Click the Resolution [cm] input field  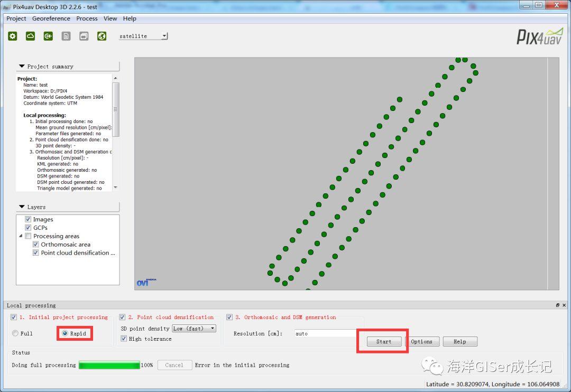pos(326,333)
